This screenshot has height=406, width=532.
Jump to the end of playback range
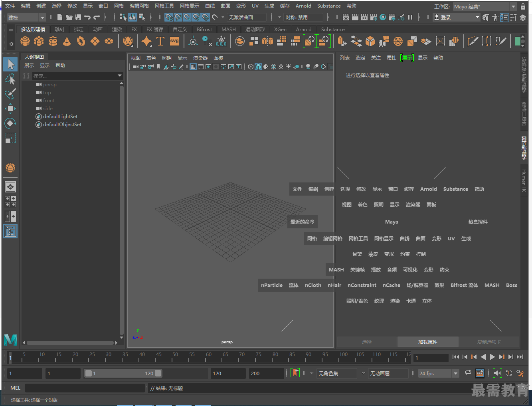click(520, 357)
